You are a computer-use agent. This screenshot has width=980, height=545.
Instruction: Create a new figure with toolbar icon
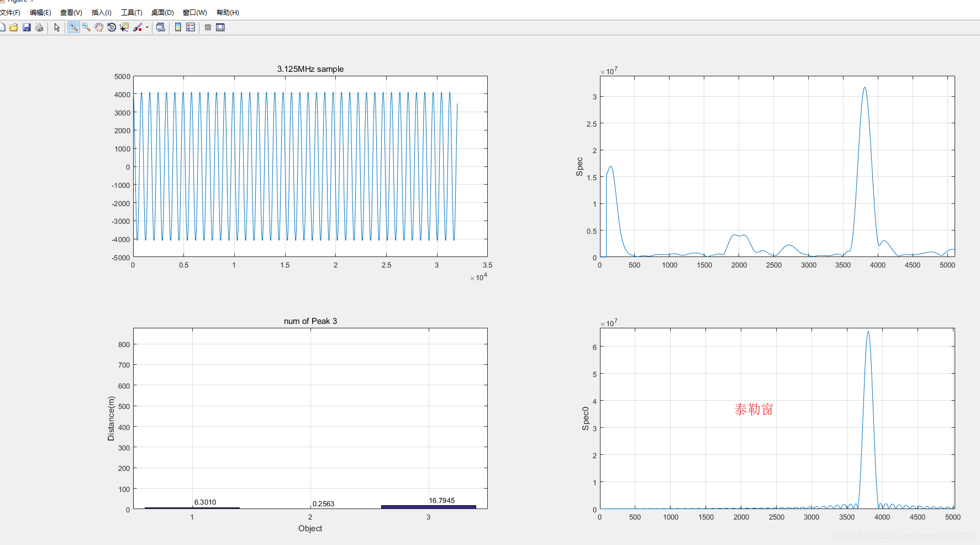tap(2, 27)
